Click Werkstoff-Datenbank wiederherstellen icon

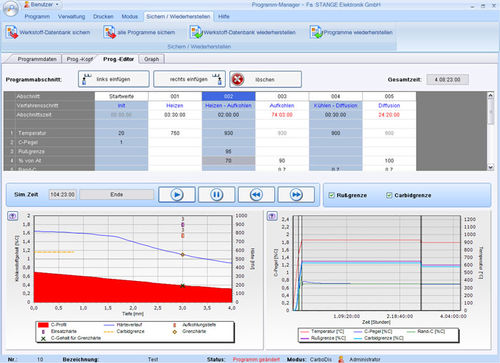196,32
